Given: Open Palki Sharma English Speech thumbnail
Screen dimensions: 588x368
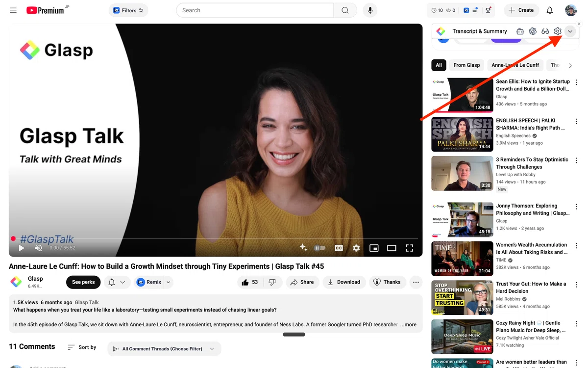Looking at the screenshot, I should pyautogui.click(x=462, y=134).
